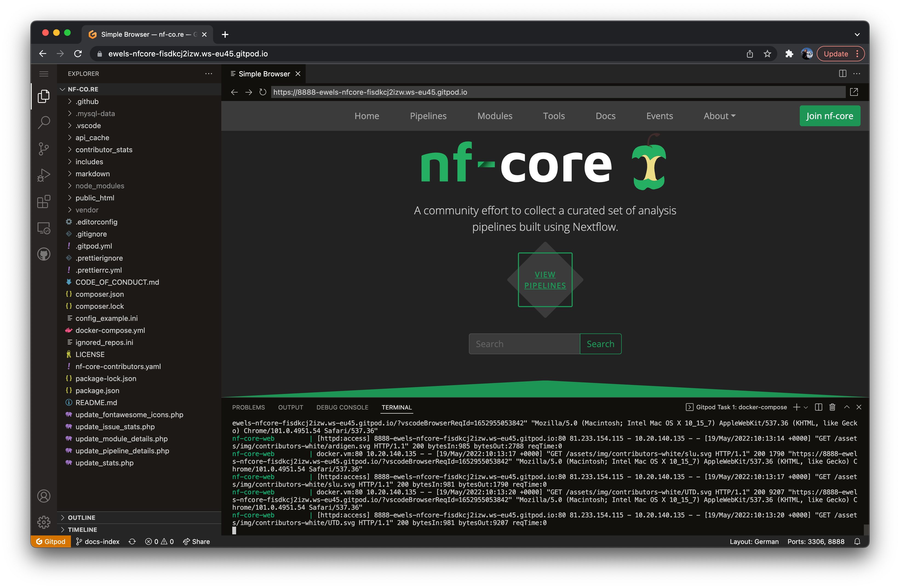This screenshot has width=900, height=588.
Task: Open the Extensions sidebar icon
Action: [x=44, y=201]
